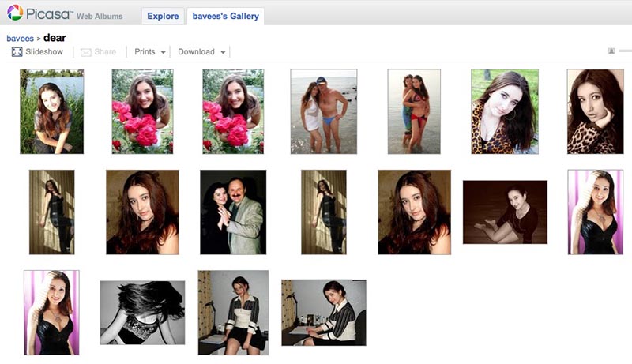Click the small thumbnail size icon

[x=611, y=51]
